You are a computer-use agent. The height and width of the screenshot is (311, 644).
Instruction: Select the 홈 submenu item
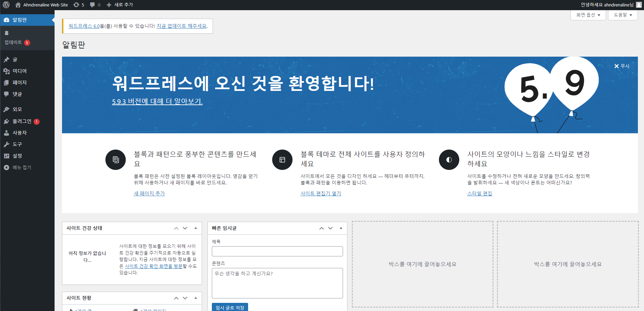pos(7,33)
